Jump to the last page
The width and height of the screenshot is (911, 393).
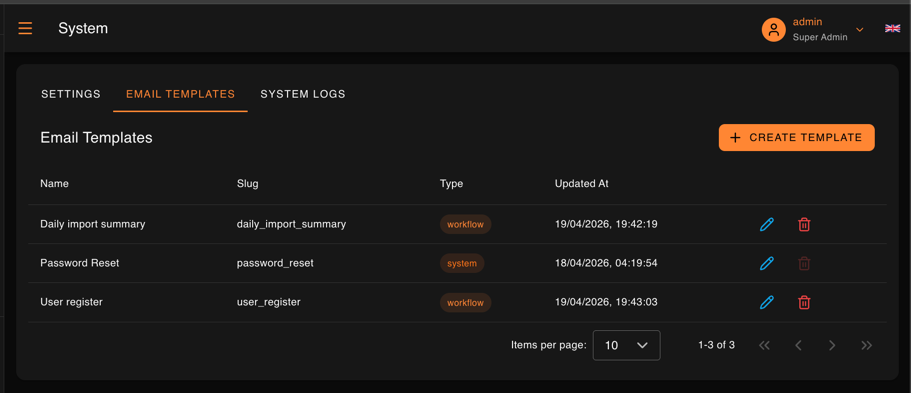(x=866, y=345)
